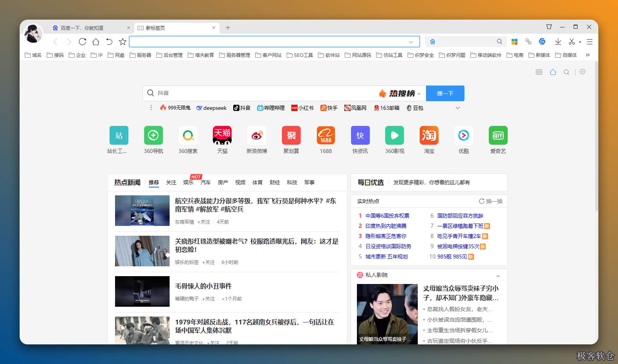This screenshot has width=618, height=364.
Task: Open the user avatar profile picture
Action: (x=33, y=33)
